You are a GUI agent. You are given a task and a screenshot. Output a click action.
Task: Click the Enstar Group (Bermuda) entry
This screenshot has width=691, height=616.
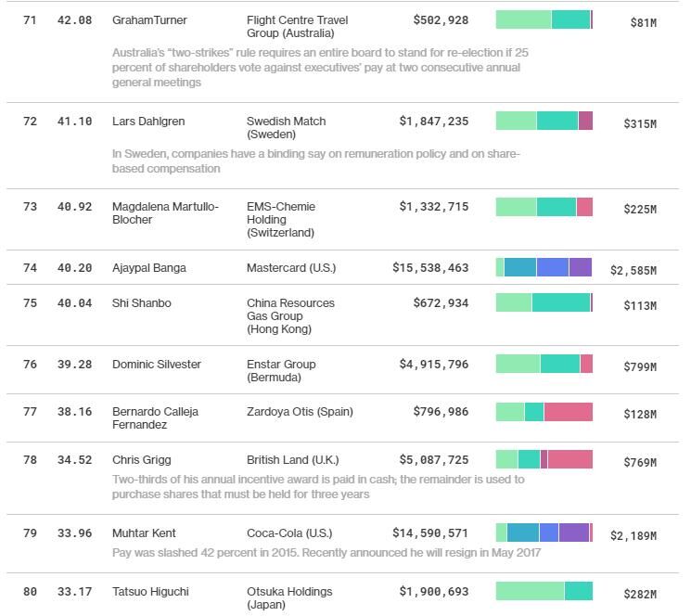[x=281, y=371]
